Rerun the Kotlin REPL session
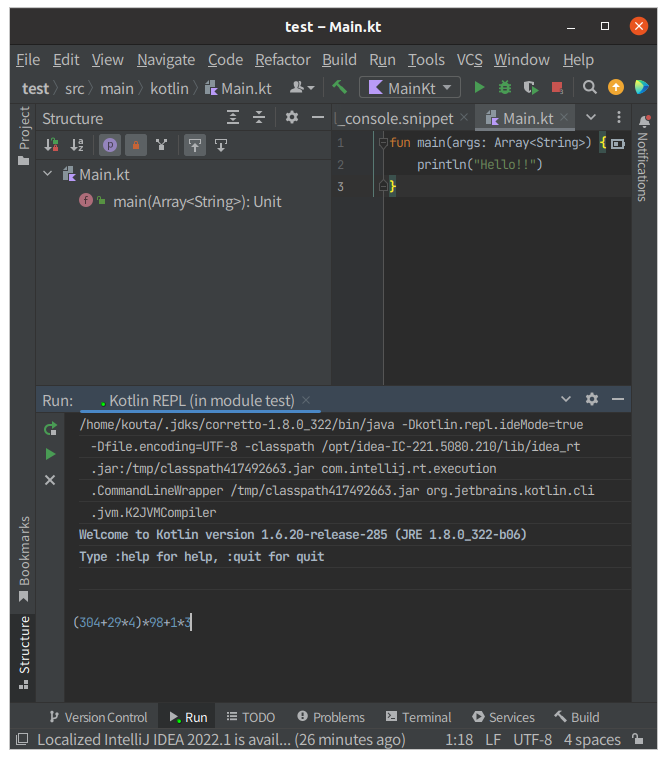 (50, 429)
